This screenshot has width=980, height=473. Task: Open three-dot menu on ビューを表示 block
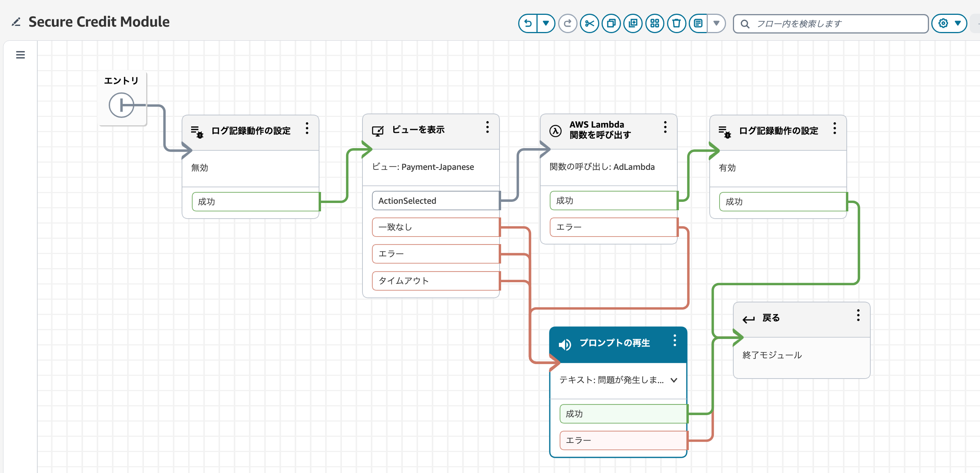coord(487,127)
